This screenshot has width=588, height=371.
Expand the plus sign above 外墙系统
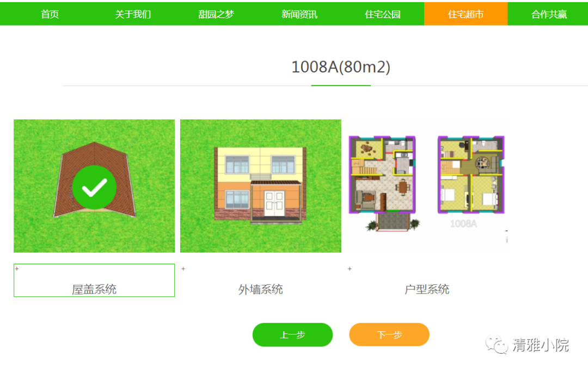point(183,269)
